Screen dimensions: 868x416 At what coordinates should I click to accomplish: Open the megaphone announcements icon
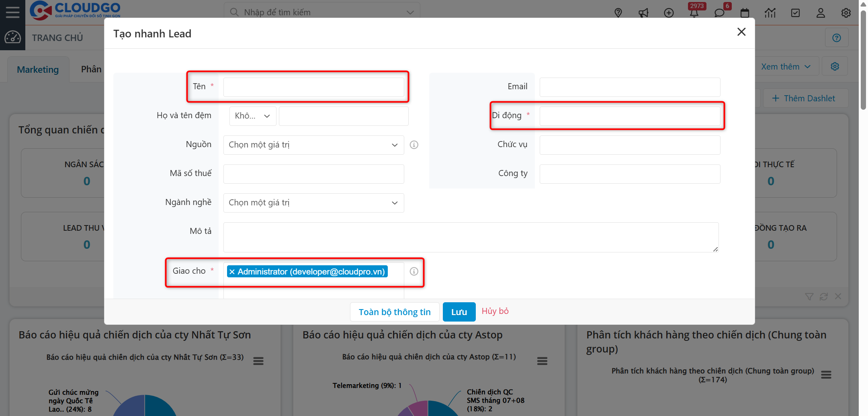coord(643,13)
